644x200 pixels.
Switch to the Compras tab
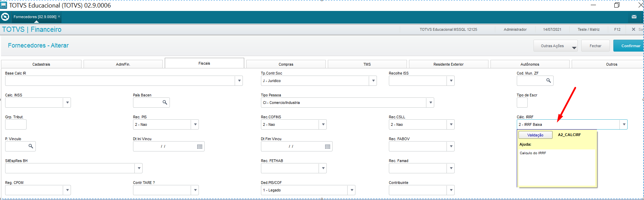coord(286,64)
